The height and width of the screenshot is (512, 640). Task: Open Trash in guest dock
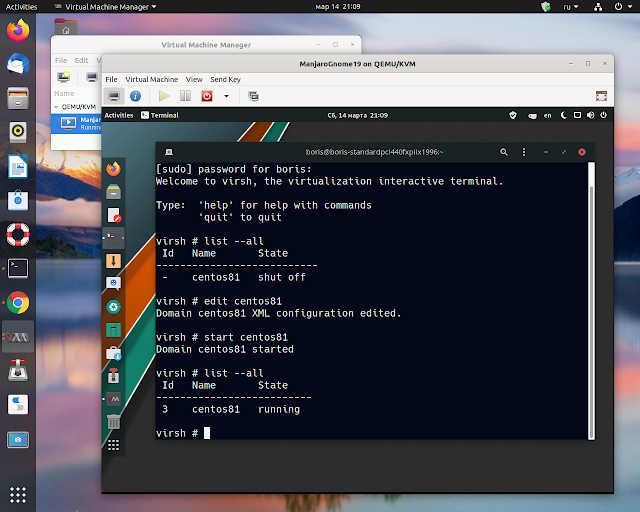point(113,422)
